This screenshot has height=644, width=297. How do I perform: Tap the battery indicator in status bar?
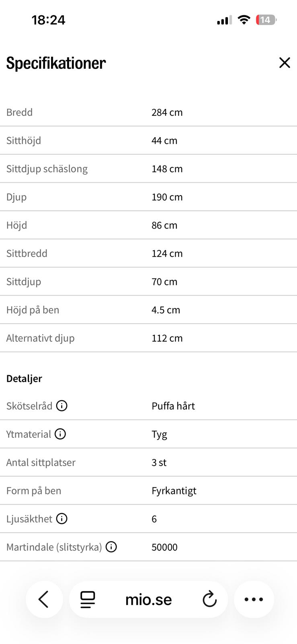[266, 20]
